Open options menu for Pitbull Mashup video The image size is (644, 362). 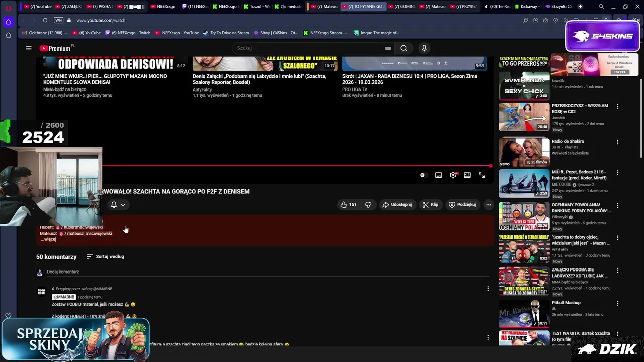(x=618, y=303)
